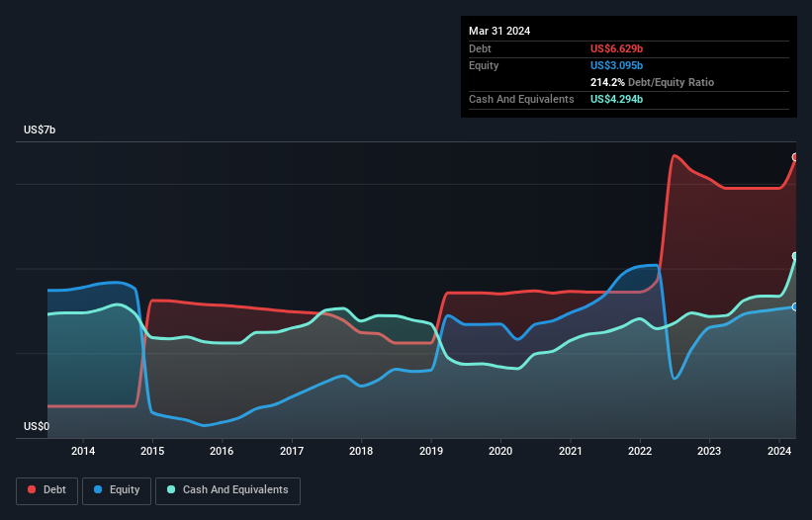Select the teal Cash endpoint marker
Image resolution: width=812 pixels, height=520 pixels.
tap(795, 256)
